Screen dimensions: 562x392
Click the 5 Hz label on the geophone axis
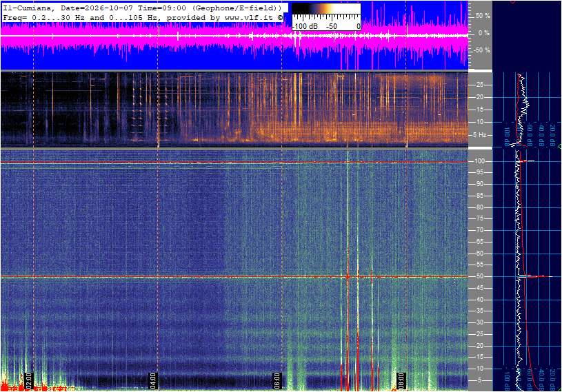pyautogui.click(x=479, y=135)
